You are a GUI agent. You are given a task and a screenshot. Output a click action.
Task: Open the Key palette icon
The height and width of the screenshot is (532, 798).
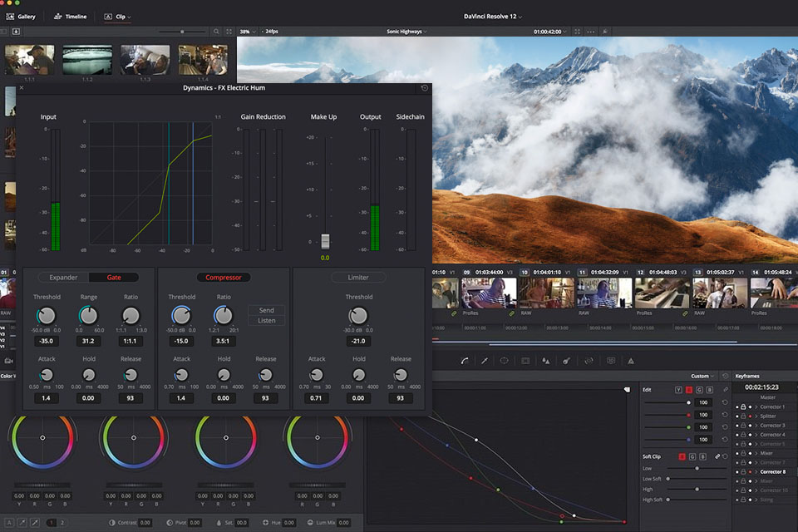pyautogui.click(x=566, y=361)
